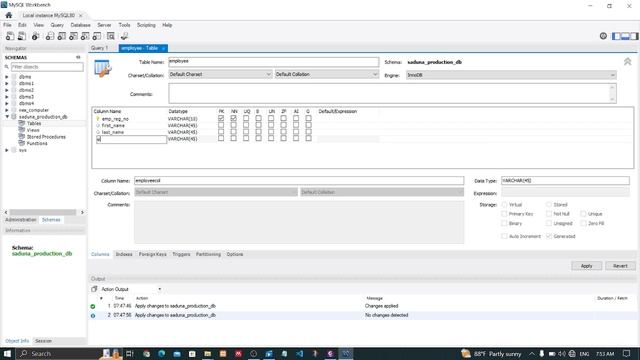The height and width of the screenshot is (360, 640).
Task: Open the Engine InnoDB dropdown
Action: [x=511, y=75]
